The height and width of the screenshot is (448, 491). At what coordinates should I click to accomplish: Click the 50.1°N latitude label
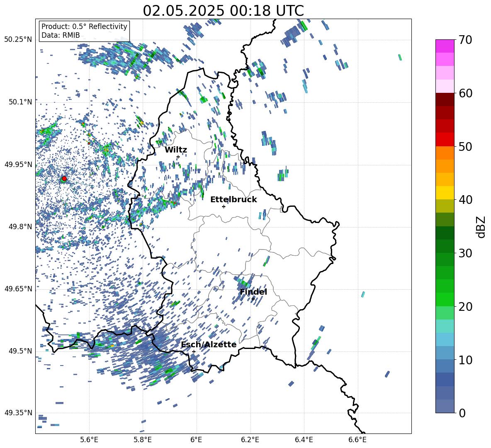click(x=20, y=102)
